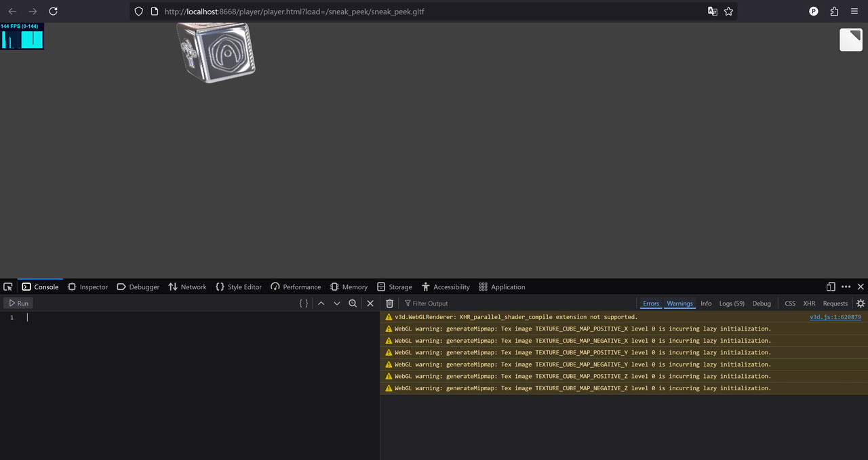Screen dimensions: 868x460
Task: Close the multi-line editor
Action: pos(370,304)
